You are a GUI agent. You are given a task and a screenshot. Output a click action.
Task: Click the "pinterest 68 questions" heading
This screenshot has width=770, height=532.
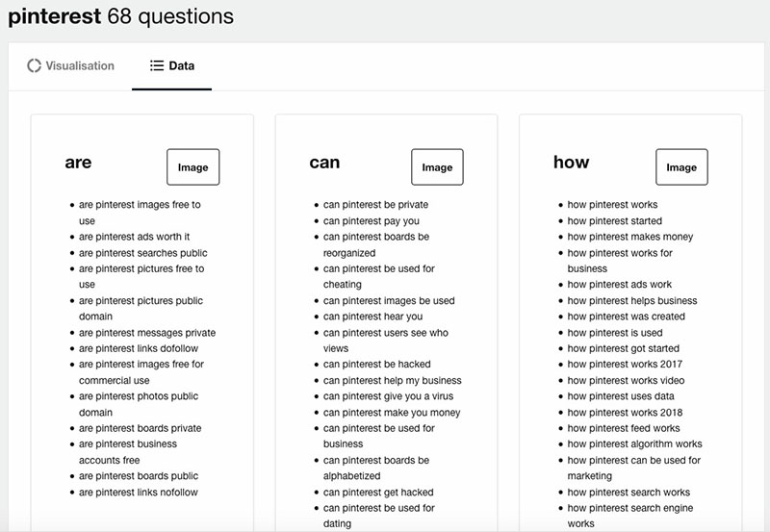[121, 16]
